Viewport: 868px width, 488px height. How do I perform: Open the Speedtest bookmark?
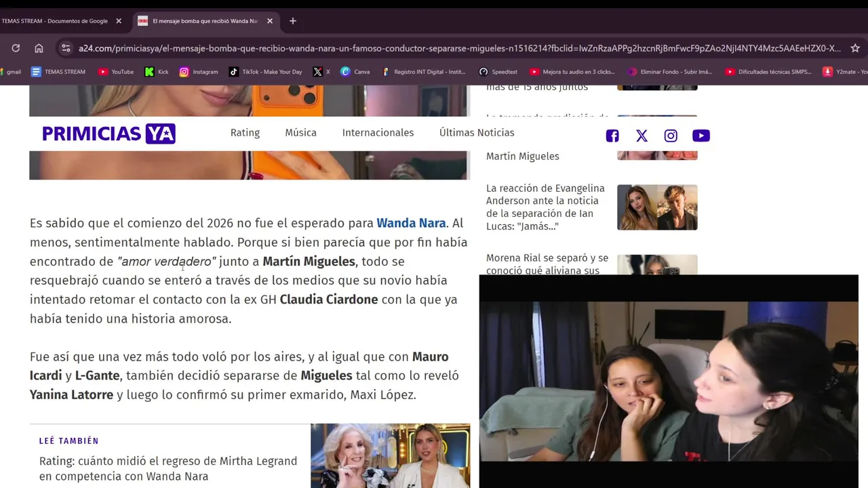[498, 72]
